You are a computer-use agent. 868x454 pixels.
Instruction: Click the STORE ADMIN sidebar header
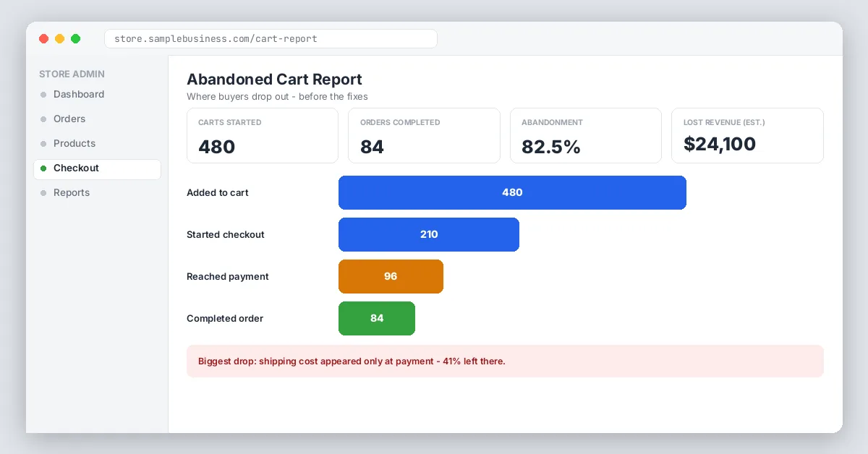coord(72,74)
